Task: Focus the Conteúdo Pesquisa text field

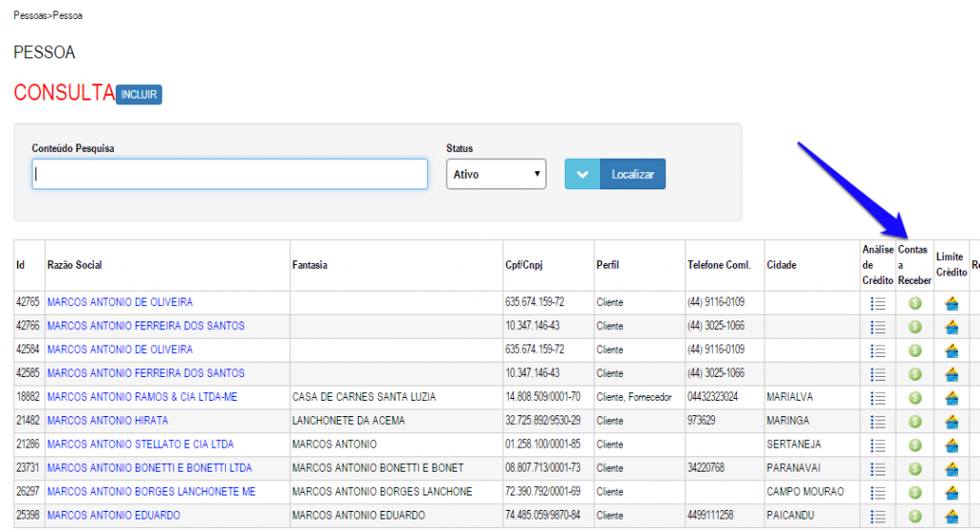Action: [x=230, y=174]
